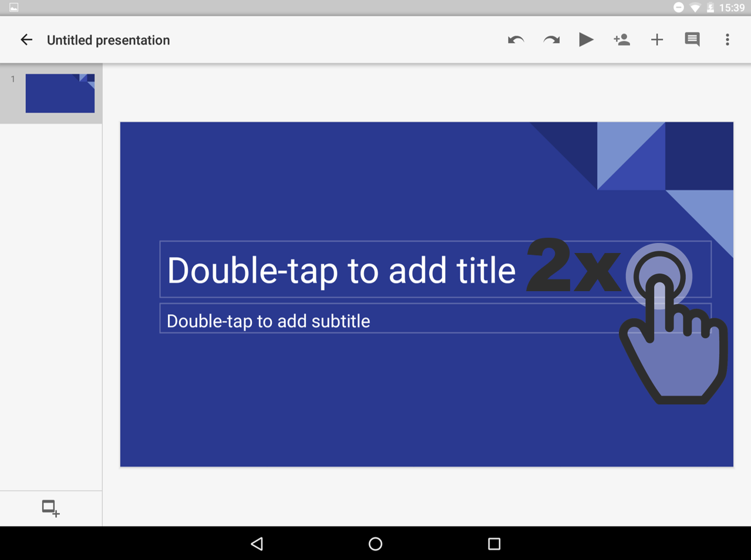This screenshot has height=560, width=751.
Task: Add a new slide with the bottom-left icon
Action: [51, 508]
